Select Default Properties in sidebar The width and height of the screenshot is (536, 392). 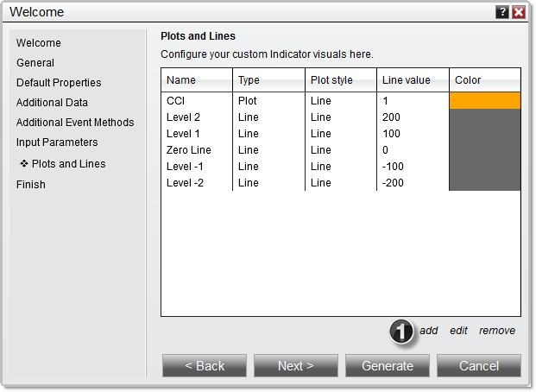tap(59, 83)
